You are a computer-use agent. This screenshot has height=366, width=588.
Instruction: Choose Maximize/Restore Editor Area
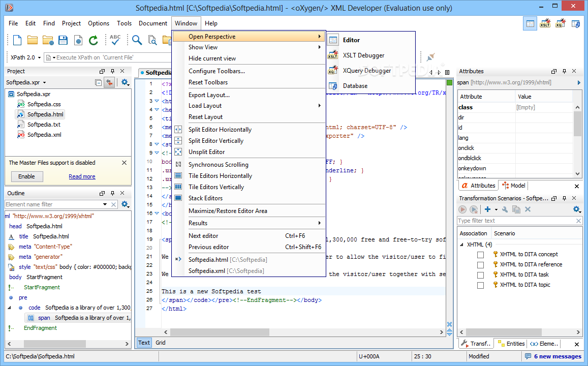coord(249,211)
